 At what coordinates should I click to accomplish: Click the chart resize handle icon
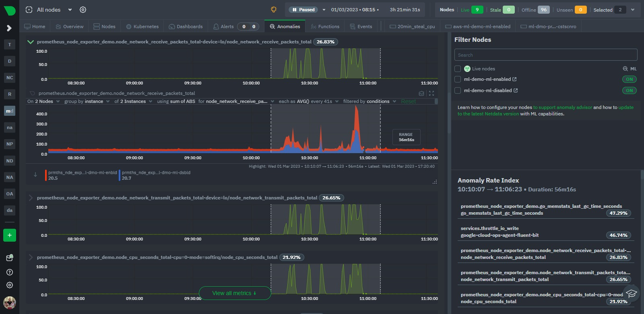point(435,182)
